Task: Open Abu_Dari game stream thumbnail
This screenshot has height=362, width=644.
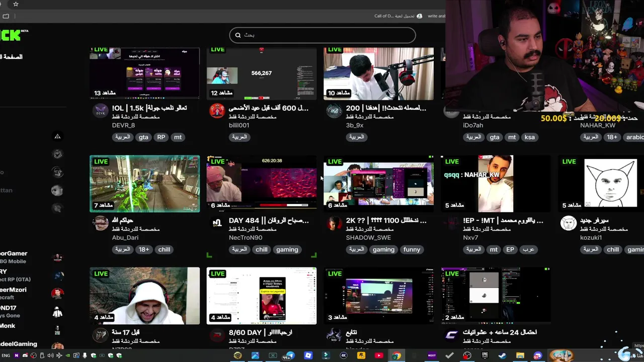Action: tap(144, 184)
